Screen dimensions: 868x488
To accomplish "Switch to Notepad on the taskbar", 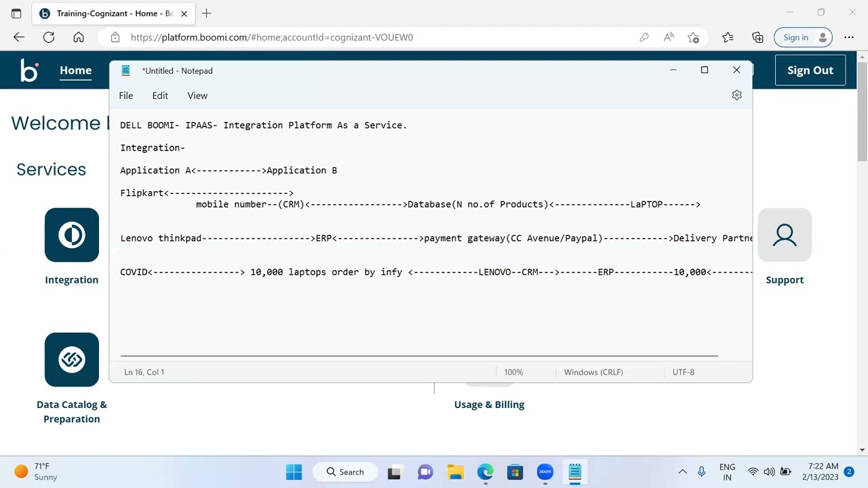I will (575, 472).
